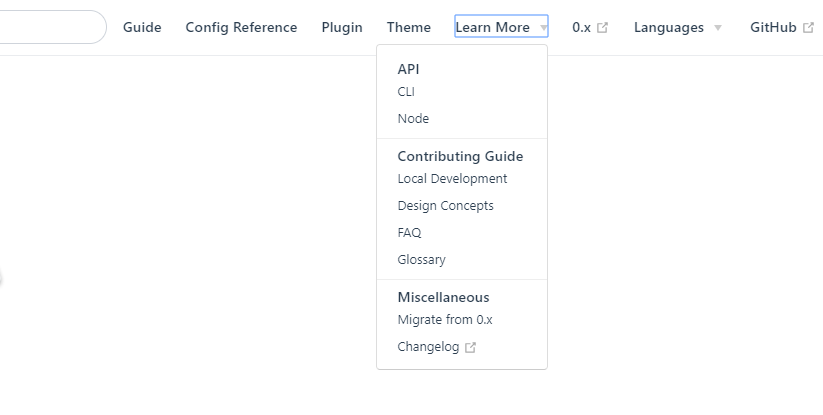Click the external link icon next to Changelog
823x415 pixels.
[470, 347]
